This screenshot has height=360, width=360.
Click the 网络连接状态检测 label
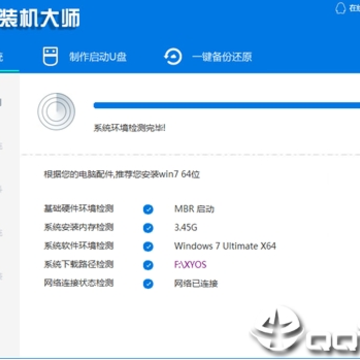[79, 284]
